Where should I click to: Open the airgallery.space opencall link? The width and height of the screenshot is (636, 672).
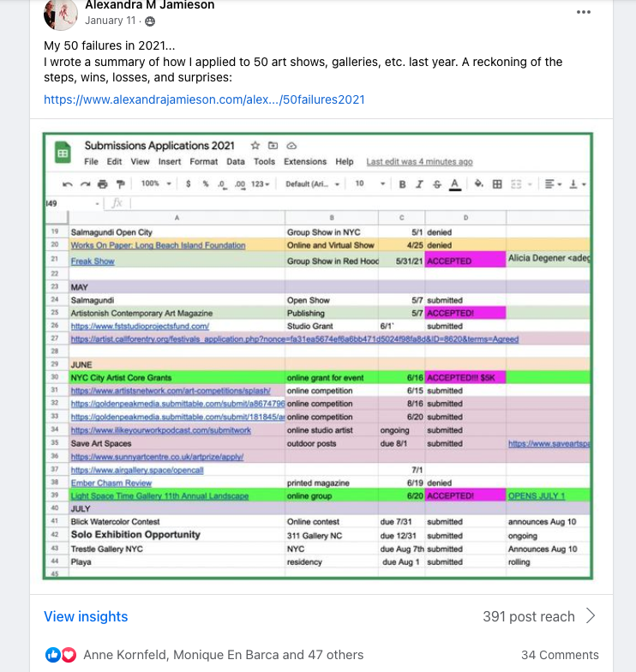click(137, 470)
